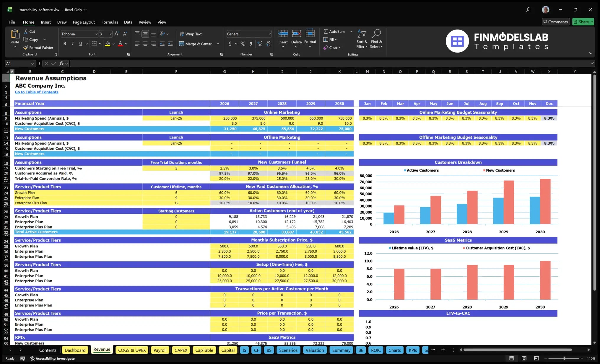
Task: Open hidden sheets ellipsis button
Action: [x=433, y=350]
